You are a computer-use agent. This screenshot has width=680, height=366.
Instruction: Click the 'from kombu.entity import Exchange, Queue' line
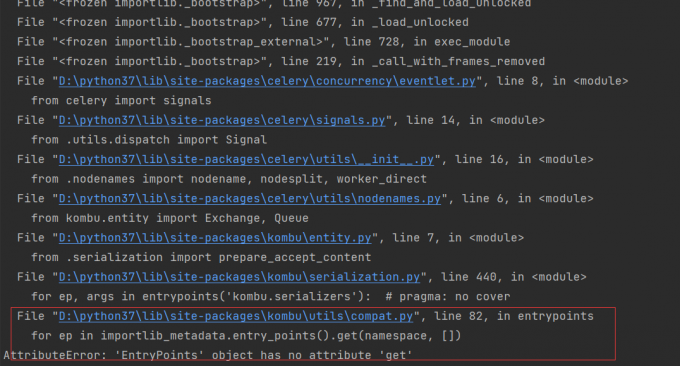(170, 218)
